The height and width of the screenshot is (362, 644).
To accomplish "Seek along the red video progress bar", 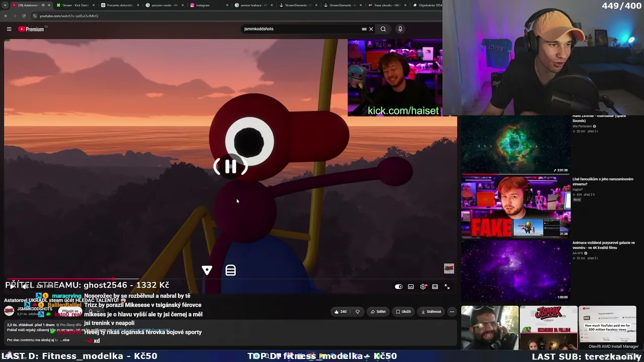I will coord(231,279).
